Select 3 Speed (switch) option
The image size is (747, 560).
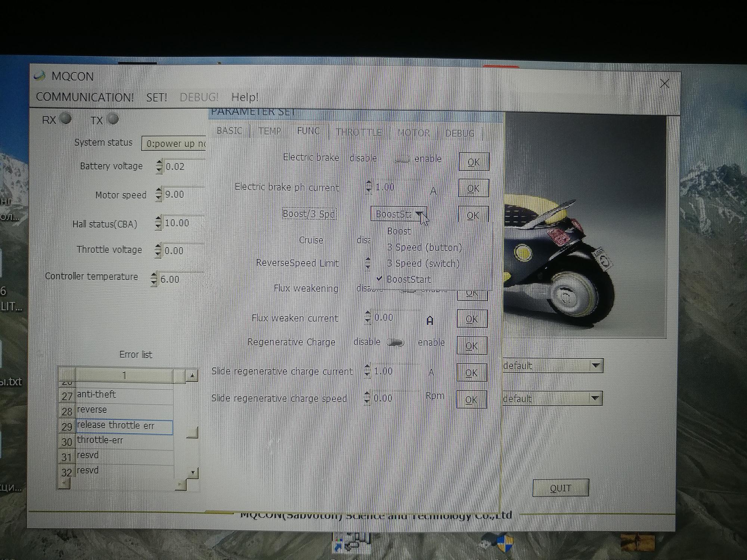coord(423,264)
